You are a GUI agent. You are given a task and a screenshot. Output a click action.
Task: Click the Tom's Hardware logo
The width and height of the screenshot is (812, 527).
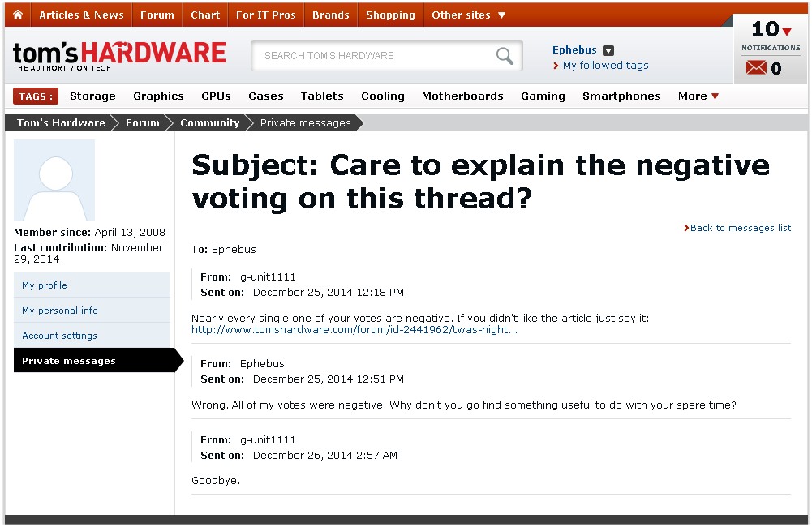pyautogui.click(x=119, y=56)
